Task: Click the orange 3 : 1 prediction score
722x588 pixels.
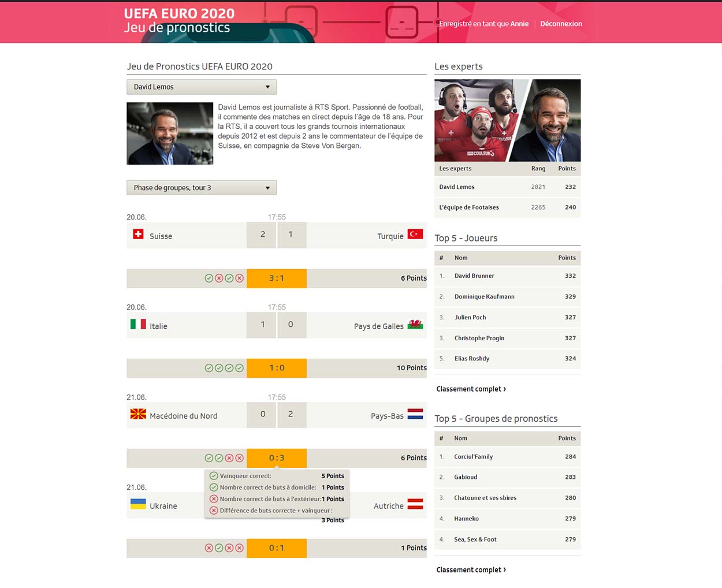Action: click(x=277, y=278)
